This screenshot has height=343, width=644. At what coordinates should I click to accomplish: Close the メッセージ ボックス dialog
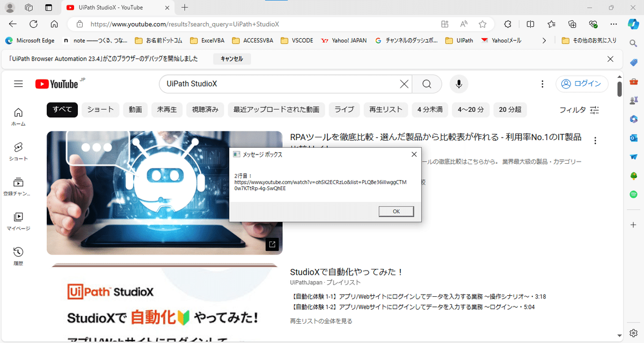click(x=414, y=155)
